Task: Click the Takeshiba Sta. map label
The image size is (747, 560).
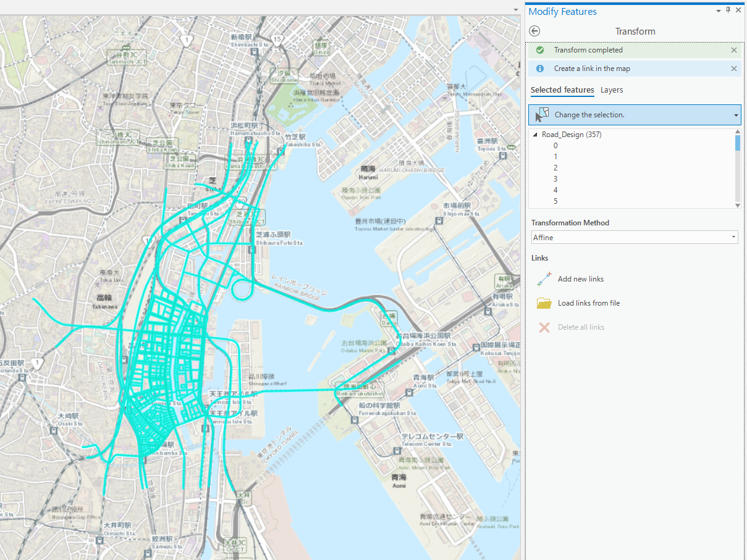Action: coord(303,144)
